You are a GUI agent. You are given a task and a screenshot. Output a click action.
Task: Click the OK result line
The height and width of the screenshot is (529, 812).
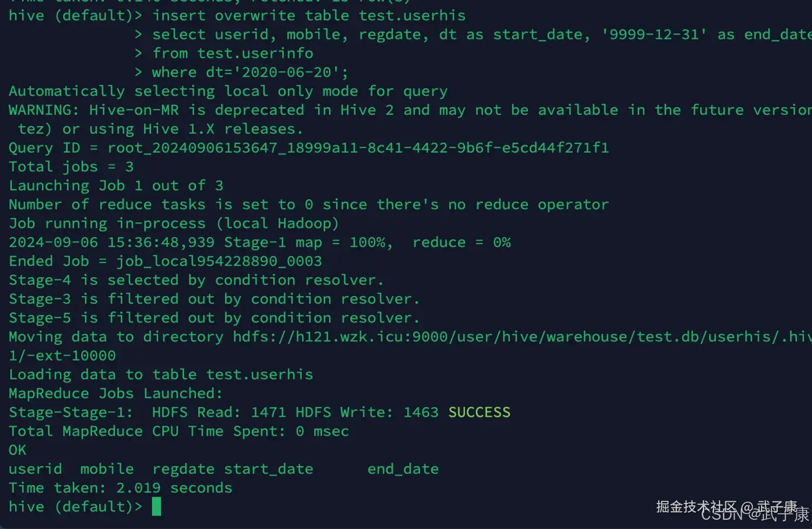point(17,450)
